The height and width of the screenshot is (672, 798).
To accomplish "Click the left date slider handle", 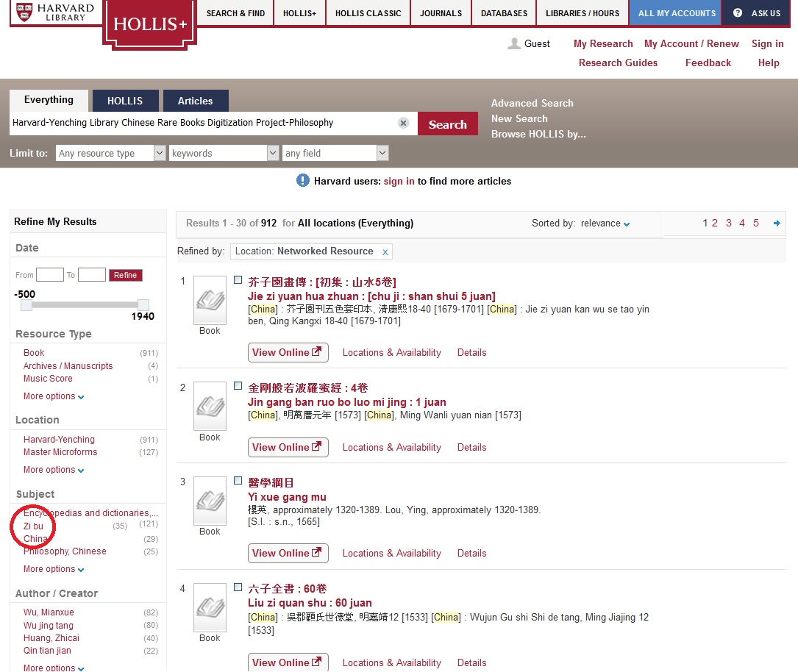I will pyautogui.click(x=26, y=305).
